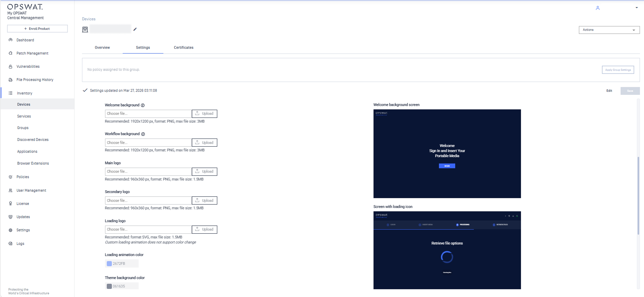644x297 pixels.
Task: Upload a Workflow background file
Action: [x=204, y=143]
